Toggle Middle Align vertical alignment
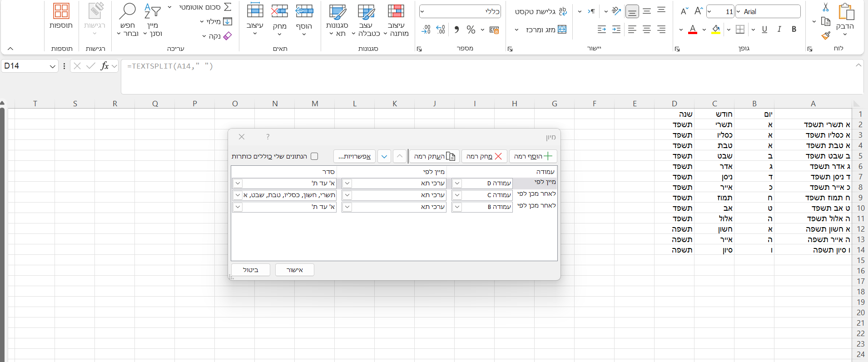Viewport: 868px width, 362px height. (x=647, y=11)
